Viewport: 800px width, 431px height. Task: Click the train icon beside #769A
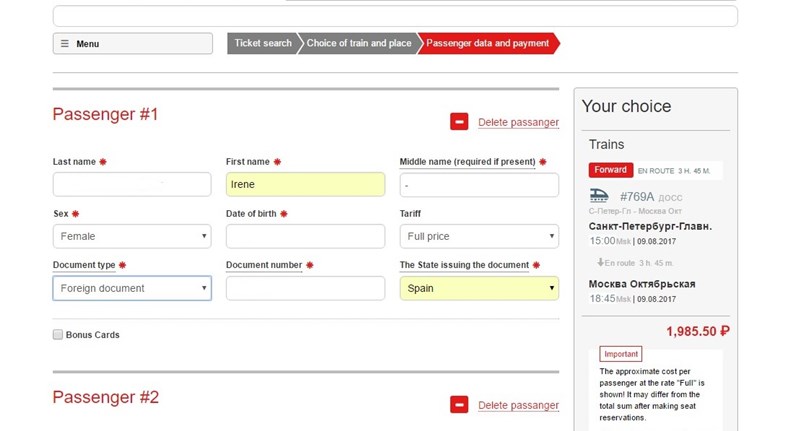point(599,196)
